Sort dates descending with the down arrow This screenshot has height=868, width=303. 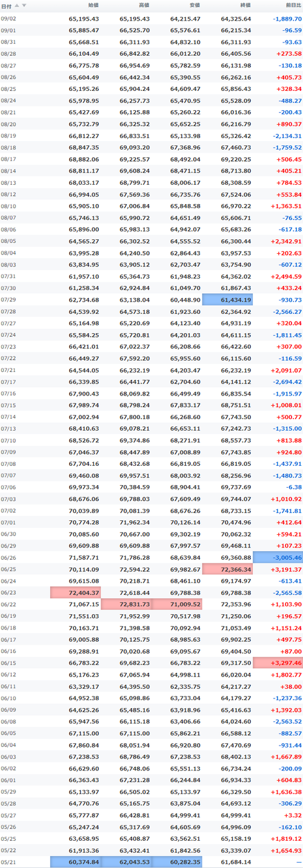point(24,5)
